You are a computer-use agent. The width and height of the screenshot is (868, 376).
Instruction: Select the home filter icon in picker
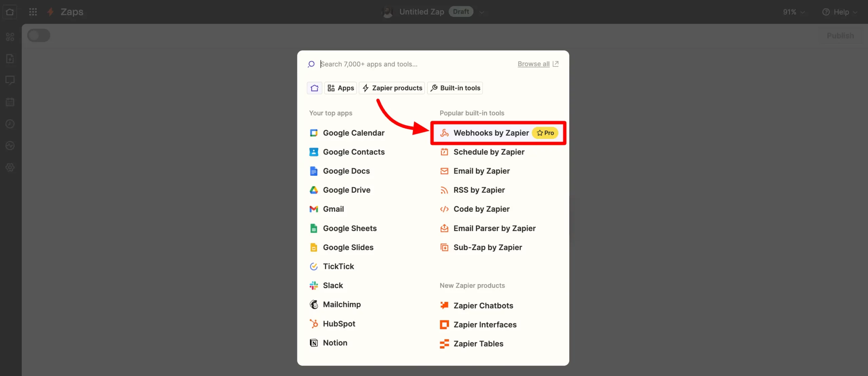tap(314, 88)
